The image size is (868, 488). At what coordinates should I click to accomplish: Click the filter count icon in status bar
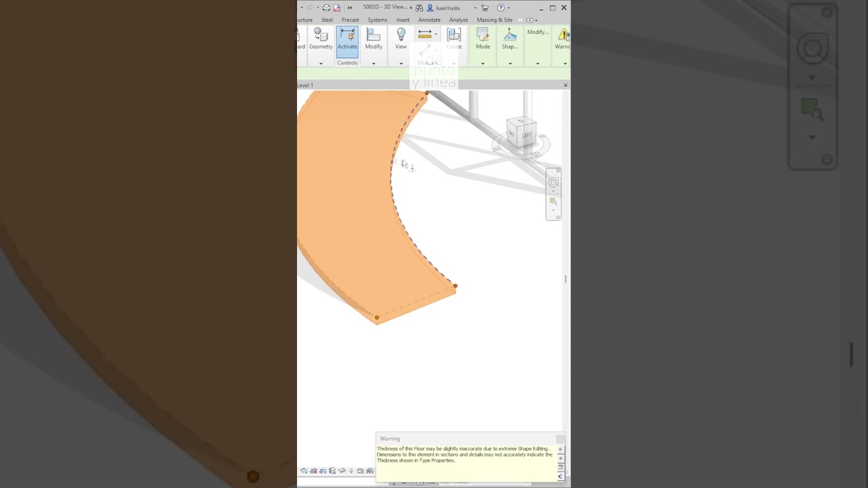tap(370, 471)
